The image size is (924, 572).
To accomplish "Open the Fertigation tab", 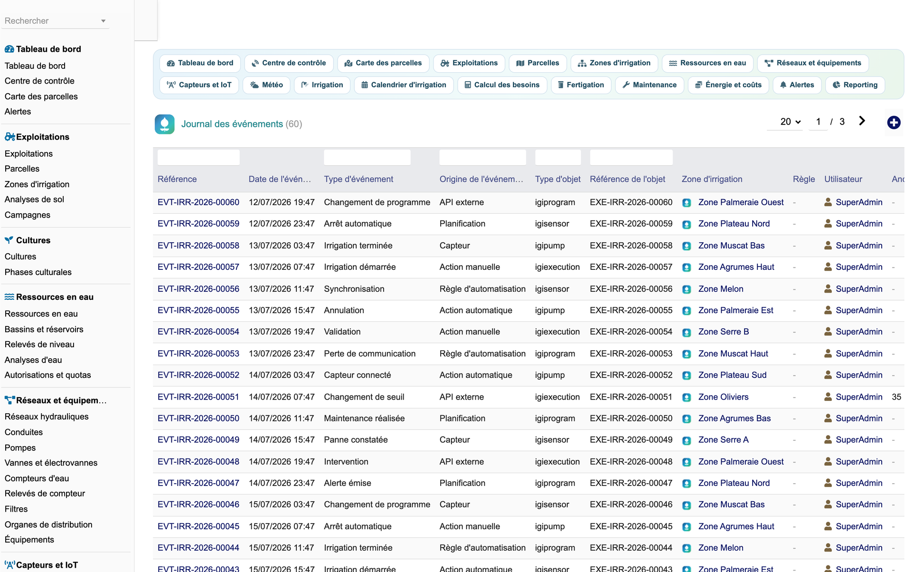I will pos(581,85).
